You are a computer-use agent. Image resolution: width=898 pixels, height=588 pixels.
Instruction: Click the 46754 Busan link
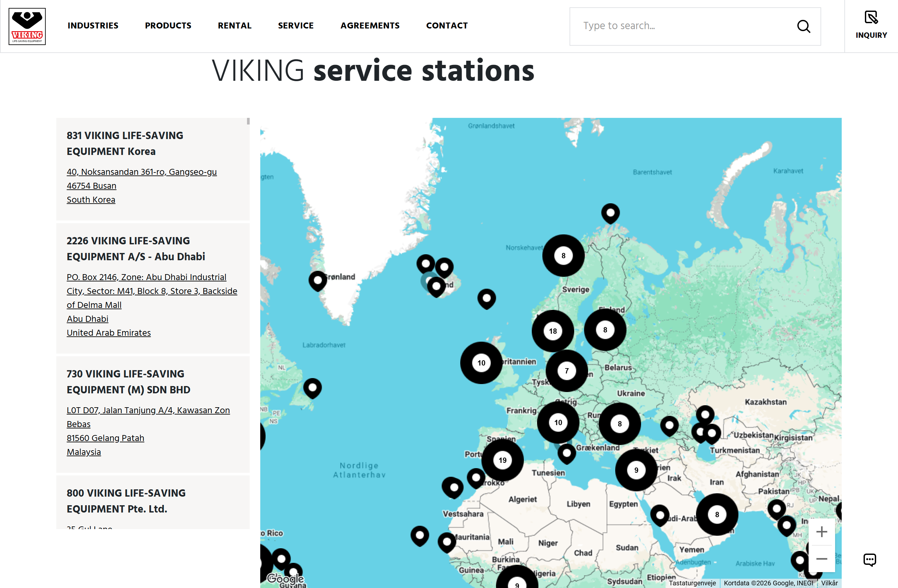(x=91, y=185)
